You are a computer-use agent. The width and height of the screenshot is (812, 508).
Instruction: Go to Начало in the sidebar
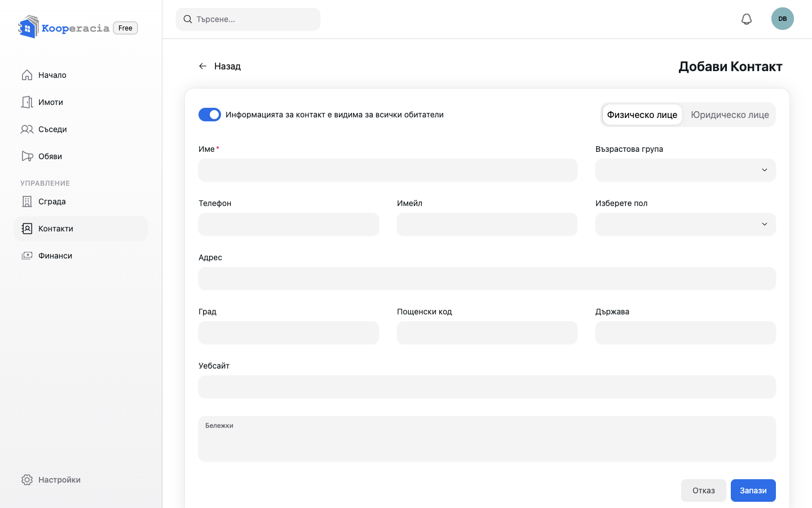point(81,75)
